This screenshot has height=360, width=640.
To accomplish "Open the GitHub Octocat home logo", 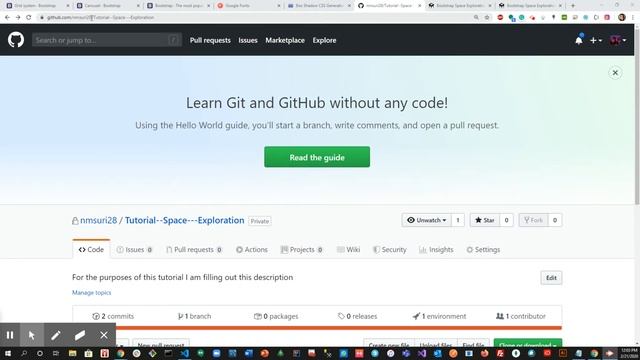I will (x=16, y=40).
